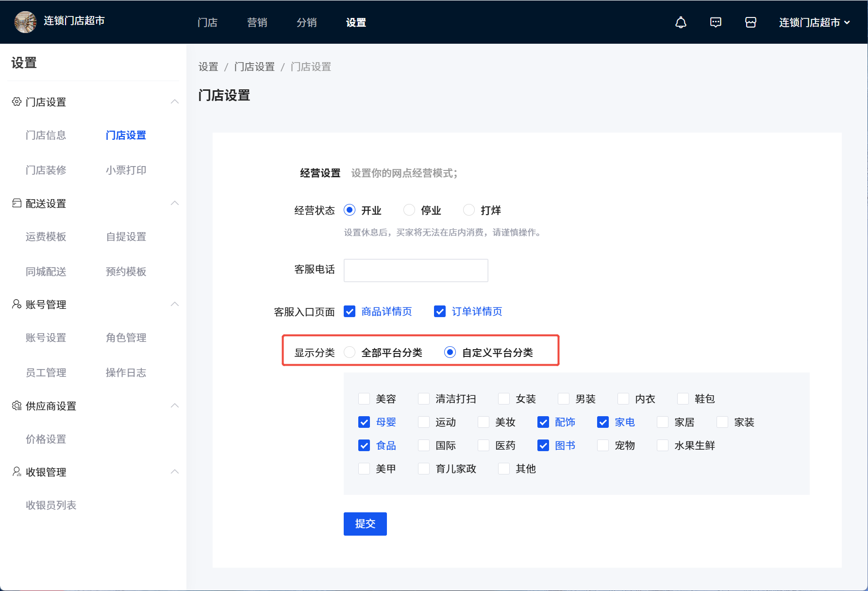Viewport: 868px width, 591px height.
Task: Open 运费模板 in the sidebar
Action: (46, 236)
